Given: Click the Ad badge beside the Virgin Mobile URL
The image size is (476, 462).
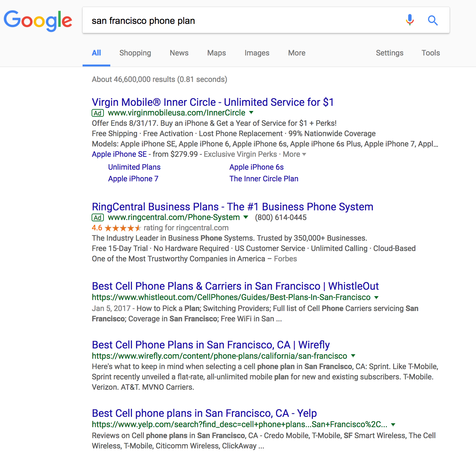Looking at the screenshot, I should pyautogui.click(x=98, y=113).
